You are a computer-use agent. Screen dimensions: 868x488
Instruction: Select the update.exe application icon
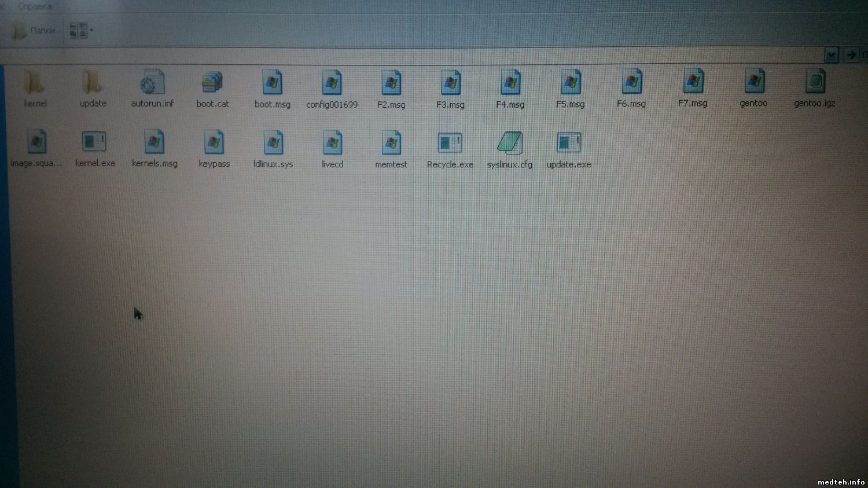[x=568, y=143]
